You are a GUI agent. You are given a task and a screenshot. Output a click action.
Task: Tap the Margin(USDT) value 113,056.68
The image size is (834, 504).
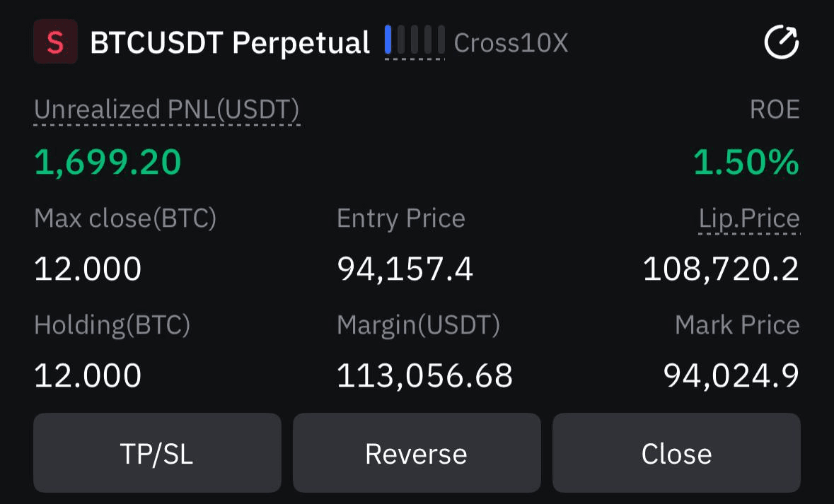tap(424, 375)
